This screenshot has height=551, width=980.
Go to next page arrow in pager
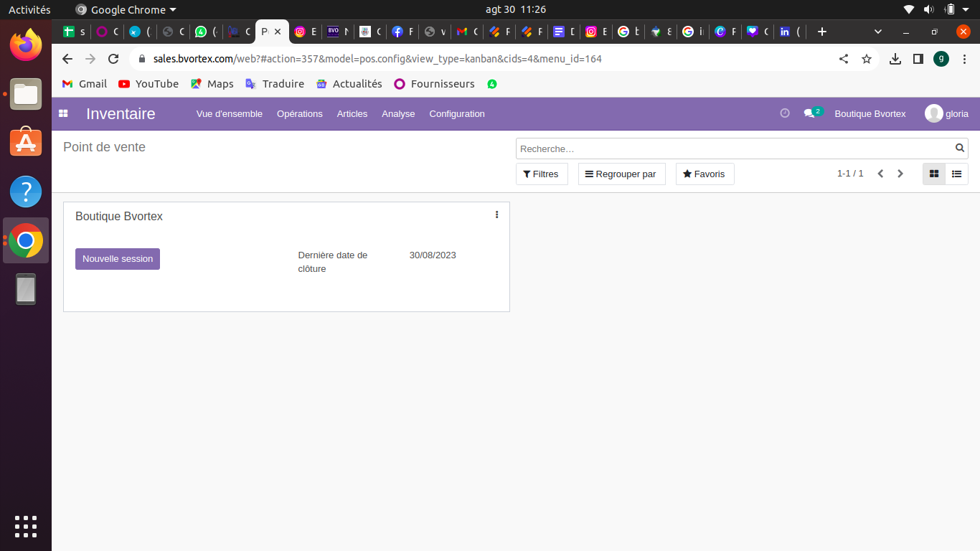point(900,174)
